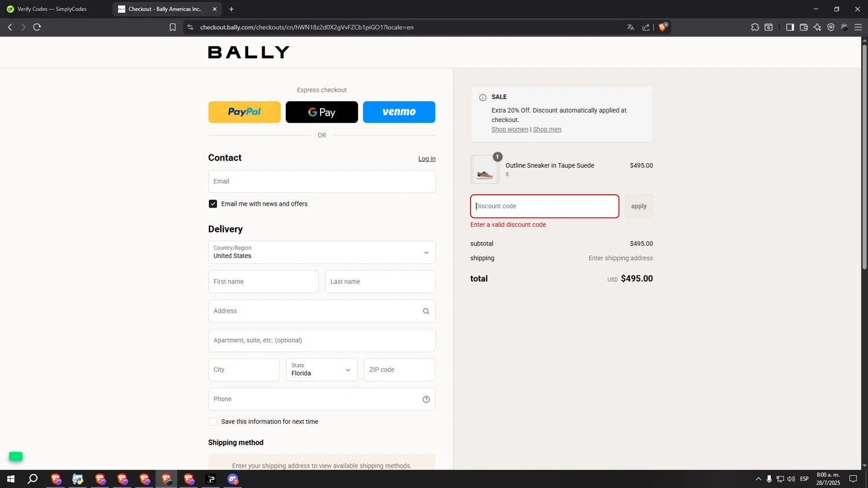Focus the Last name field
The height and width of the screenshot is (488, 868).
point(380,282)
